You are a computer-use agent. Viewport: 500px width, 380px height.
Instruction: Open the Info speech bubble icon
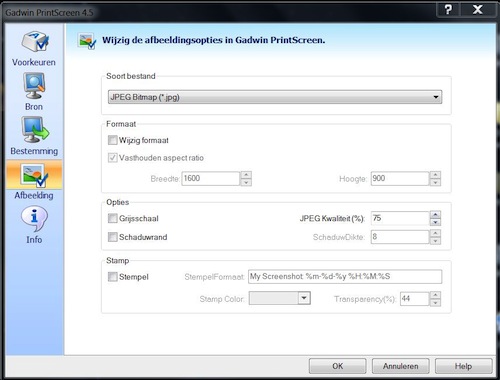[x=34, y=218]
